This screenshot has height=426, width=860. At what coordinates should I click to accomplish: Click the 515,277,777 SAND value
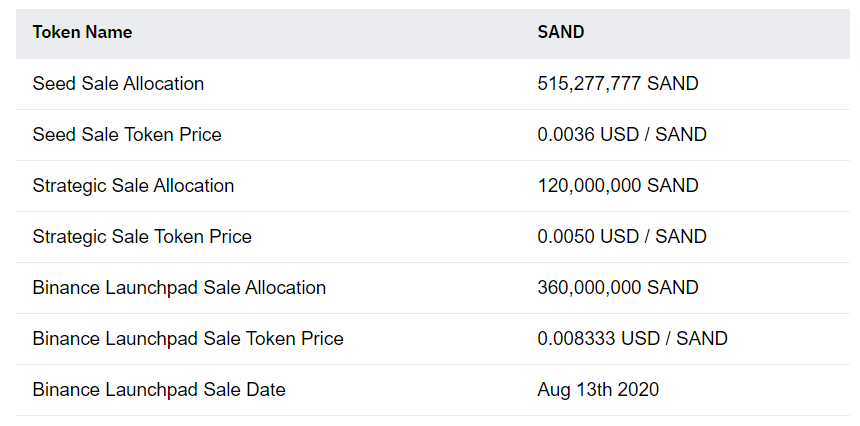pyautogui.click(x=618, y=84)
